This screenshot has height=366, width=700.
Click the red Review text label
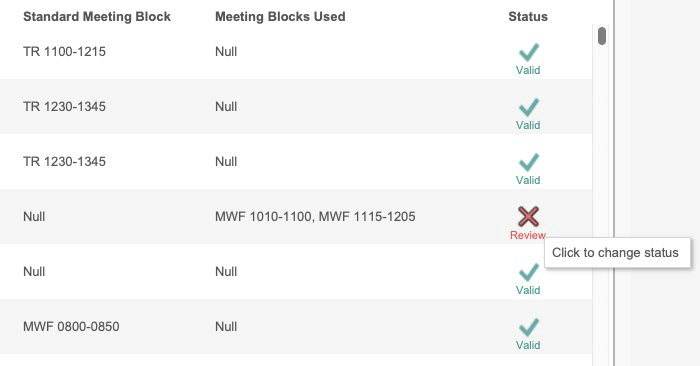coord(528,235)
